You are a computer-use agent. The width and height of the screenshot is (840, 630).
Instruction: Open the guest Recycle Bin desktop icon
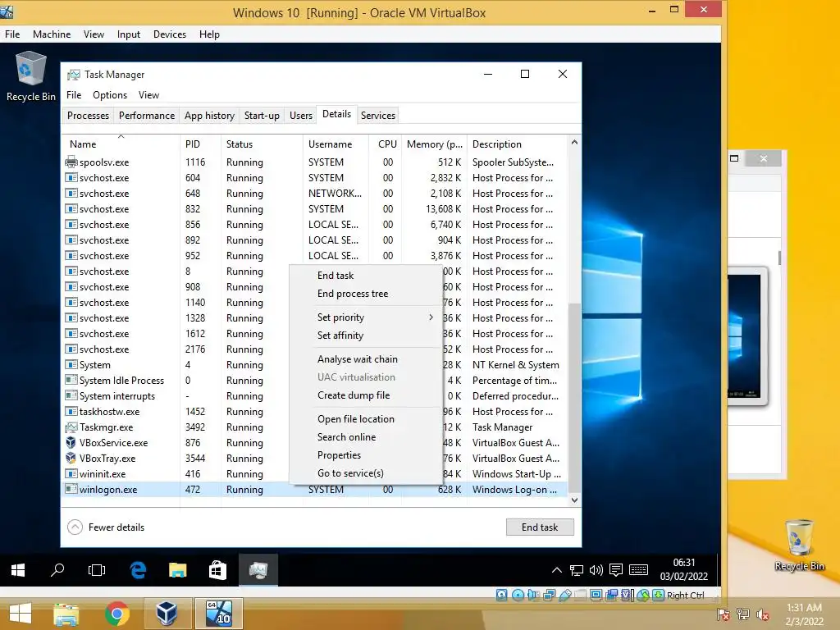click(30, 76)
